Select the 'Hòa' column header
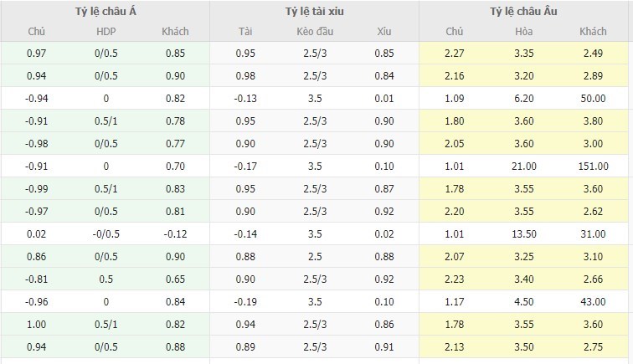Image resolution: width=633 pixels, height=364 pixels. point(524,32)
